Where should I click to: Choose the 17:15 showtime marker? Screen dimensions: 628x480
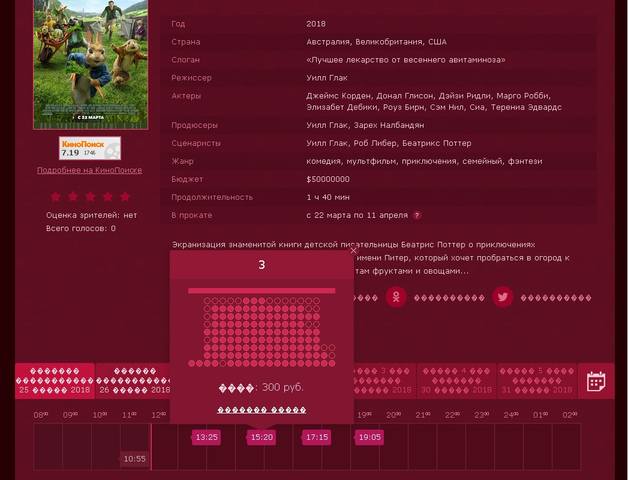(317, 437)
